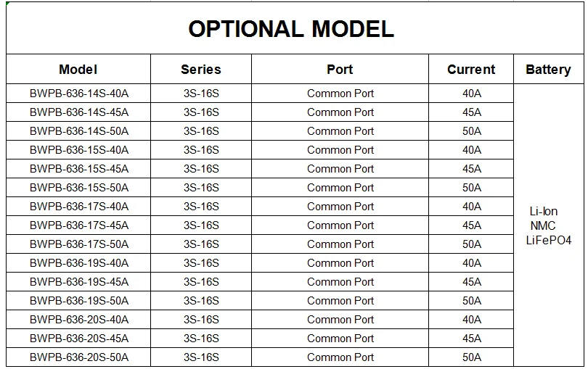This screenshot has height=369, width=588.
Task: Select the Series column header
Action: click(201, 70)
